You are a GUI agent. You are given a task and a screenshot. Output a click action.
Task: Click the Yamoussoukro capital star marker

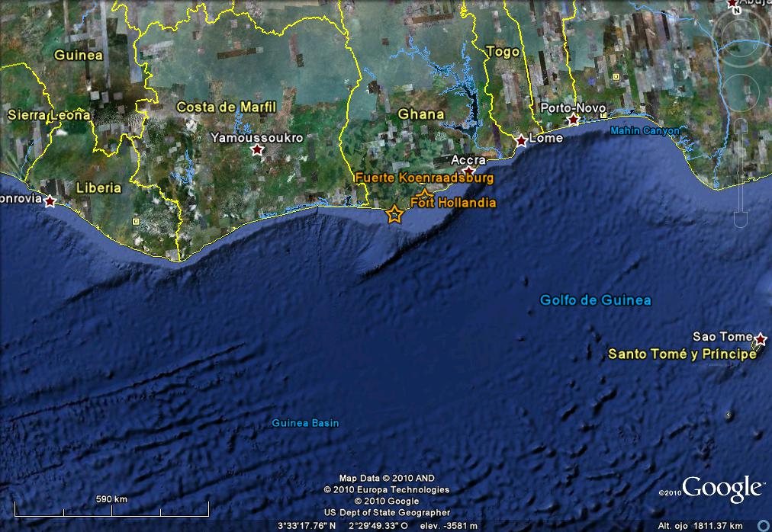(257, 151)
